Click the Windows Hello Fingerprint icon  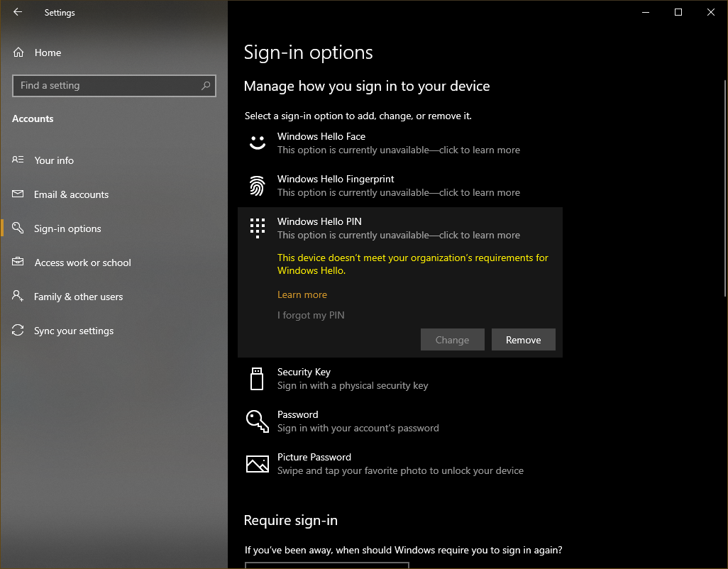(257, 185)
